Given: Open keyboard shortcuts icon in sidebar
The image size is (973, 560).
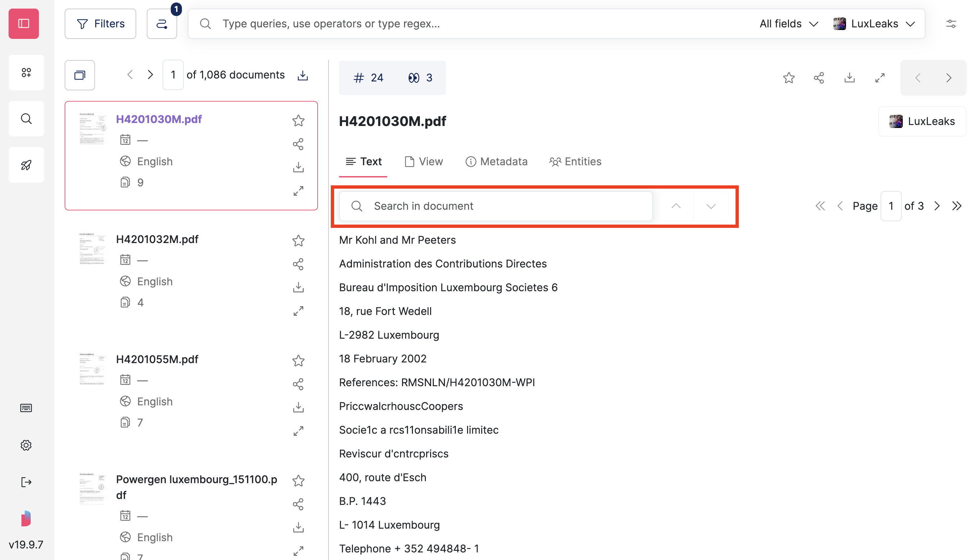Looking at the screenshot, I should (26, 408).
